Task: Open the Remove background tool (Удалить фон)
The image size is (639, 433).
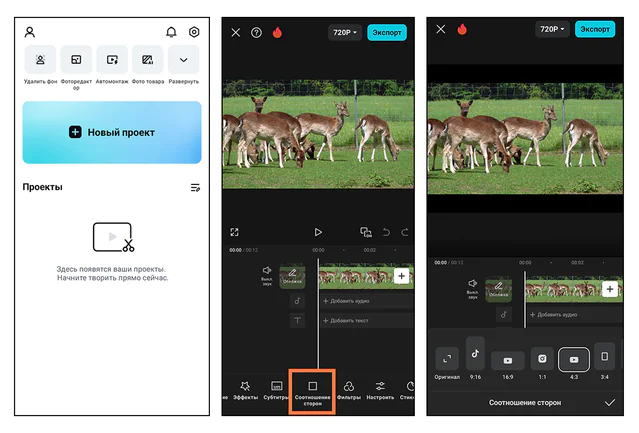Action: (x=41, y=61)
